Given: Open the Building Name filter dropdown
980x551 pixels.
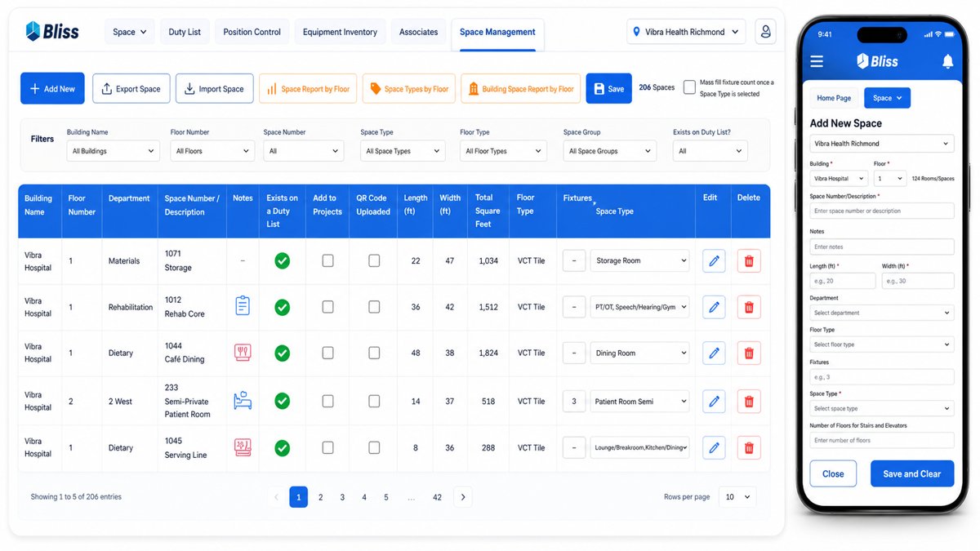Looking at the screenshot, I should [x=114, y=151].
